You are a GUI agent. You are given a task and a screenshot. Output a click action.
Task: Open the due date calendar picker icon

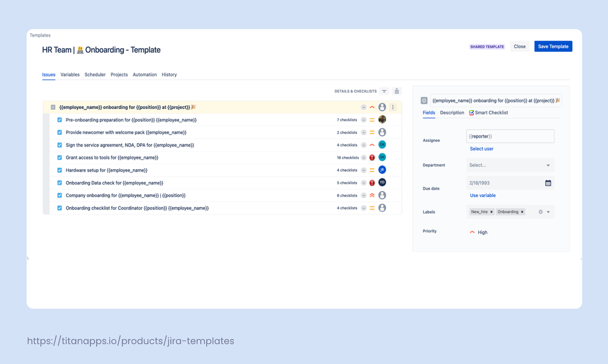549,183
